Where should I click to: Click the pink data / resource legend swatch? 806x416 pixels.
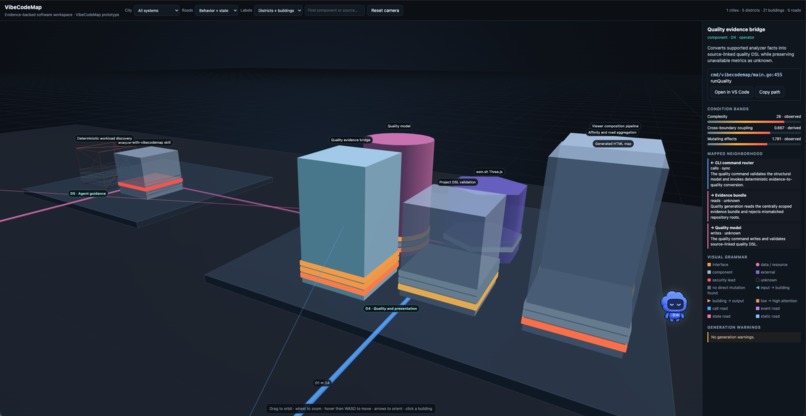tap(758, 265)
